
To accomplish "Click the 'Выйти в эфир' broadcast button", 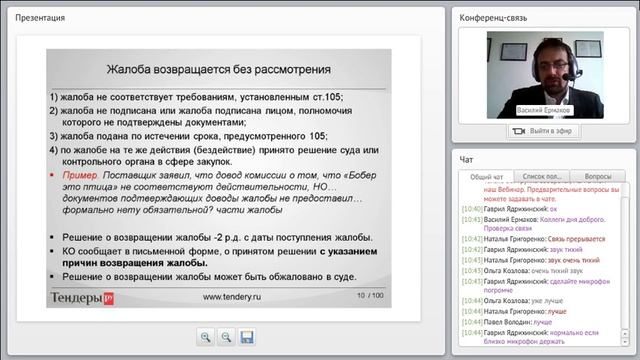I will [543, 131].
